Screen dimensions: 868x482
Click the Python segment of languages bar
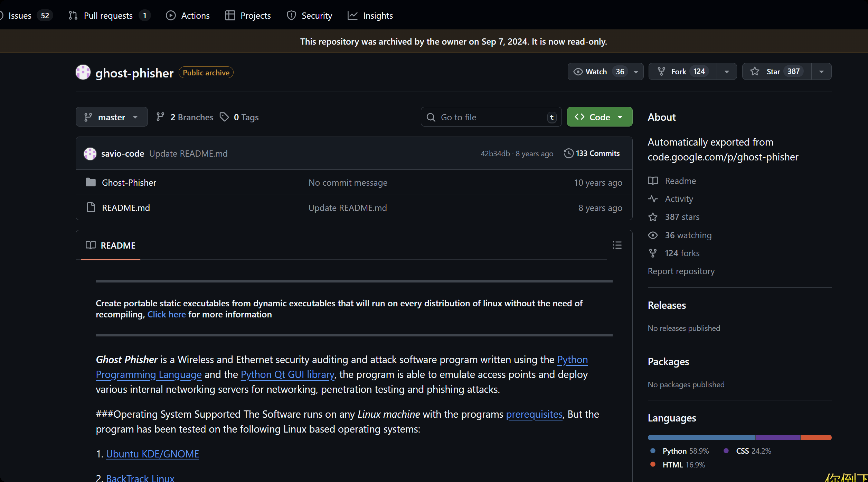click(701, 437)
